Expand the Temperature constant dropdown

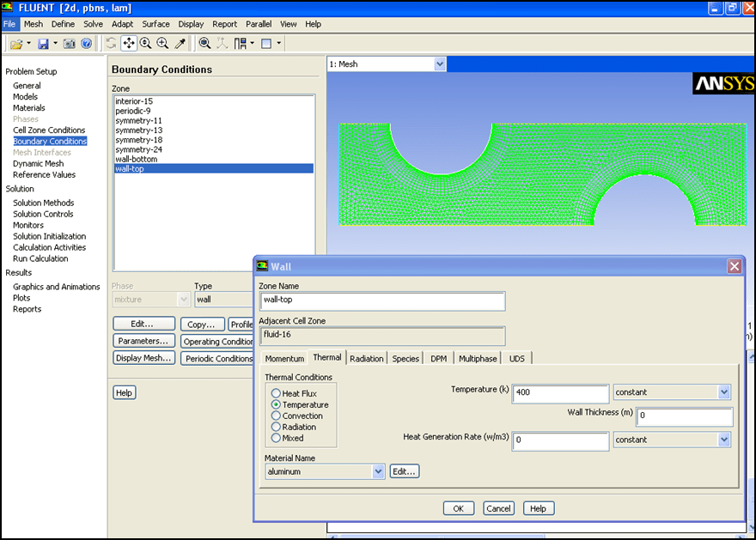click(723, 392)
